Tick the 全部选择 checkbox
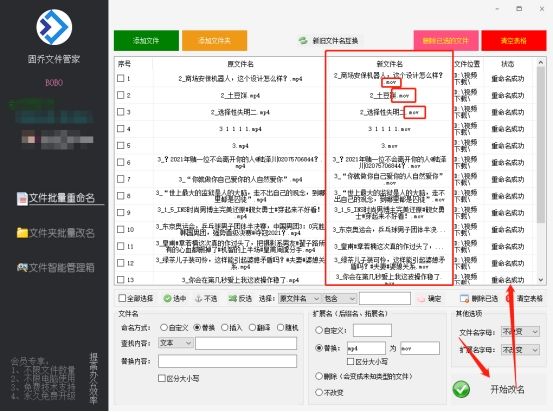The height and width of the screenshot is (412, 553). coord(122,298)
